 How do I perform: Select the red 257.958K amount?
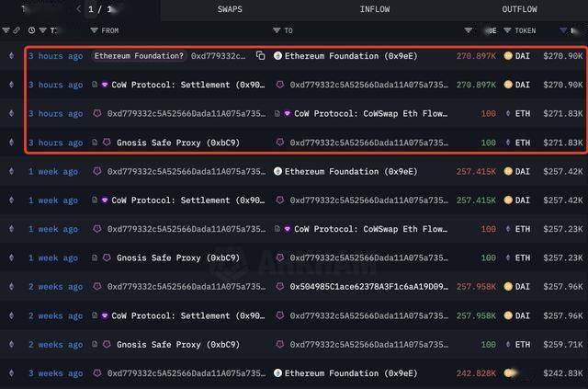[x=476, y=287]
